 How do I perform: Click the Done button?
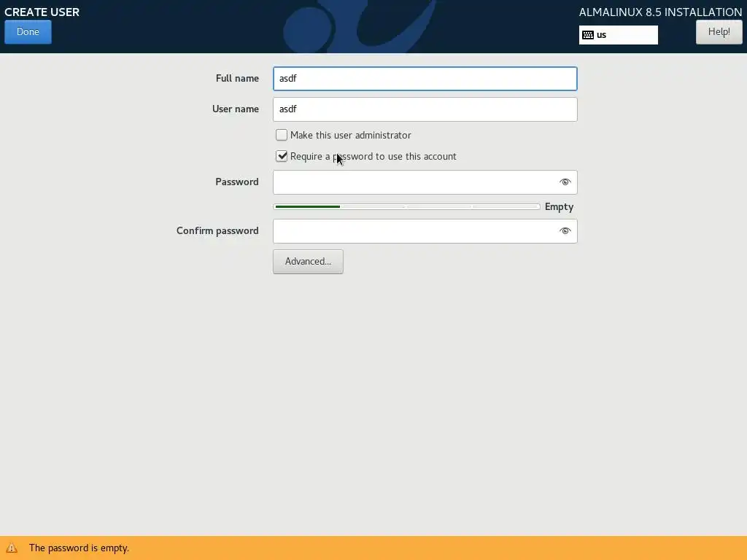click(x=28, y=32)
